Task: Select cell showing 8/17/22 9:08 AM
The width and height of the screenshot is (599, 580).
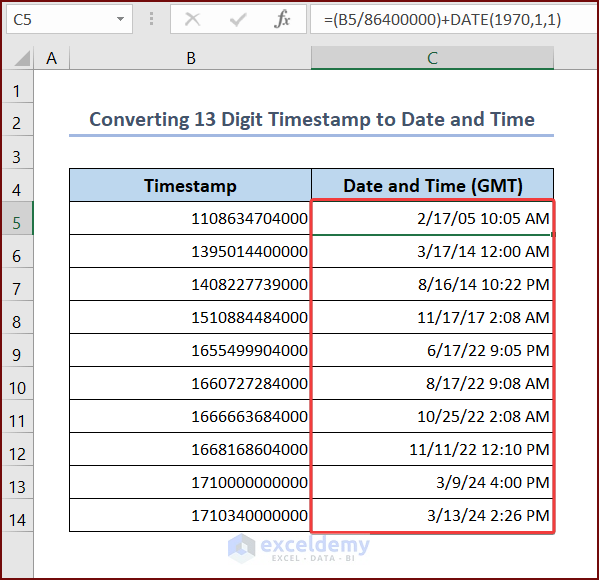Action: pyautogui.click(x=432, y=383)
